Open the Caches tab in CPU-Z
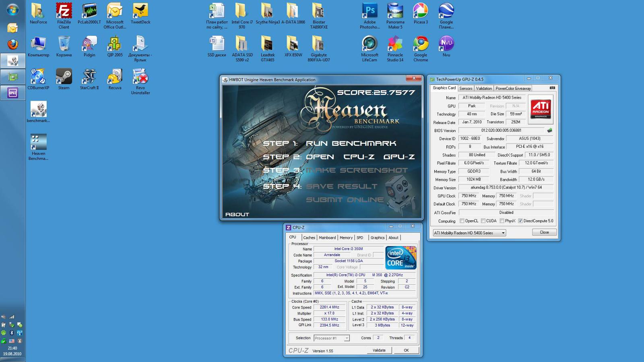Image resolution: width=644 pixels, height=362 pixels. pos(309,238)
